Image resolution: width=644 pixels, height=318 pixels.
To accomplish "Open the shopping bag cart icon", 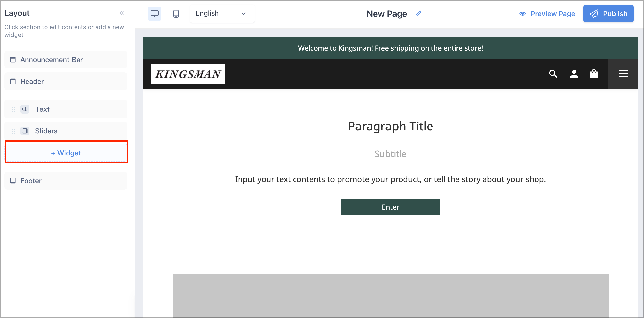I will pos(594,74).
